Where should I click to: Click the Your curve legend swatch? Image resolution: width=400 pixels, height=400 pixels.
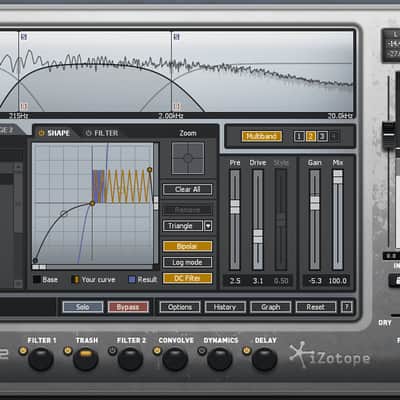(76, 279)
